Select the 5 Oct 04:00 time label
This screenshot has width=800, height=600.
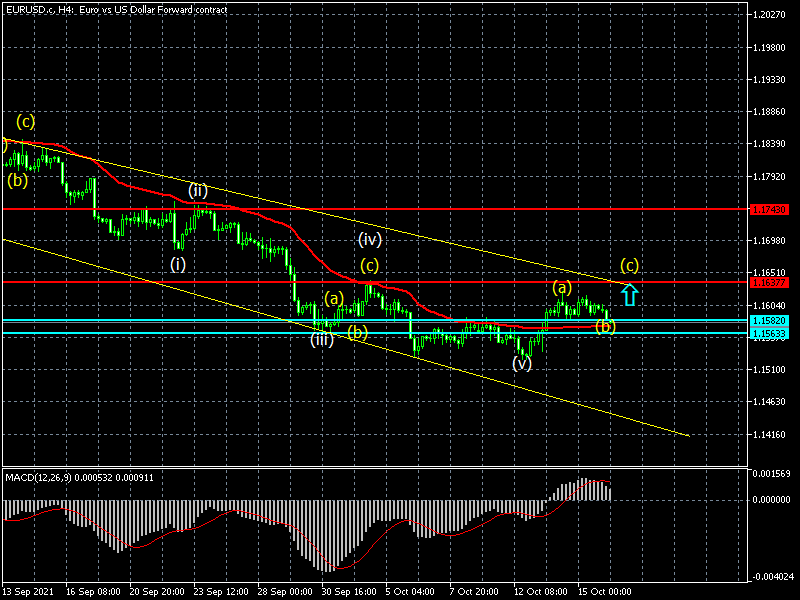click(x=409, y=590)
